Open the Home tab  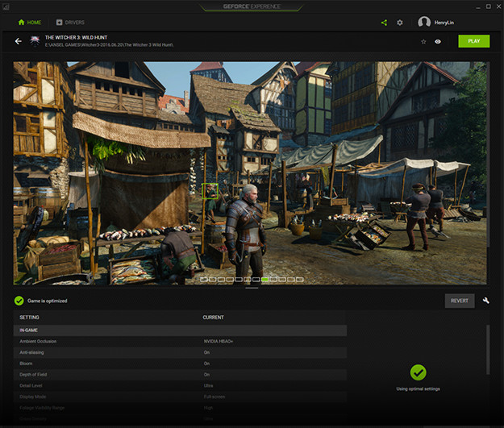click(x=30, y=23)
